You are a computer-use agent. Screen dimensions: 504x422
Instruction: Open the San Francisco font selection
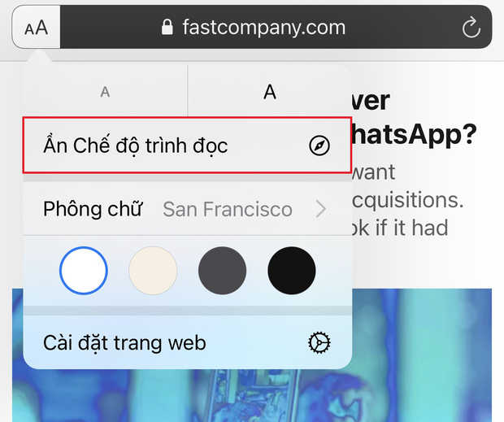coord(228,209)
